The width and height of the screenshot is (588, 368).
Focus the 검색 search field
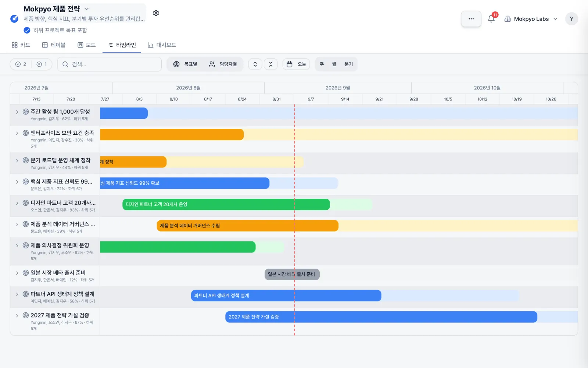[x=110, y=64]
